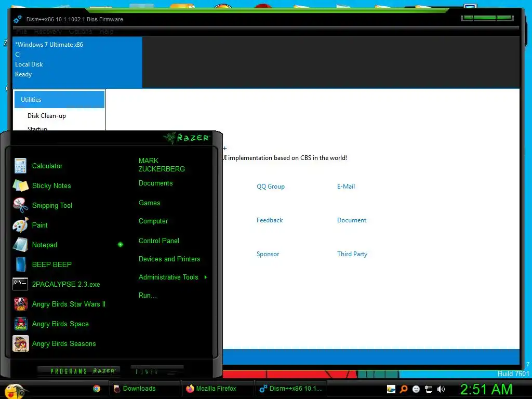Launch Sticky Notes via its icon

tap(20, 185)
